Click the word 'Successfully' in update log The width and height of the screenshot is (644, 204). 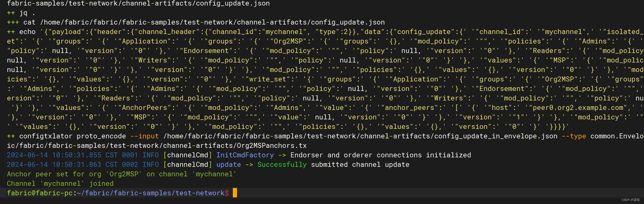[x=282, y=164]
